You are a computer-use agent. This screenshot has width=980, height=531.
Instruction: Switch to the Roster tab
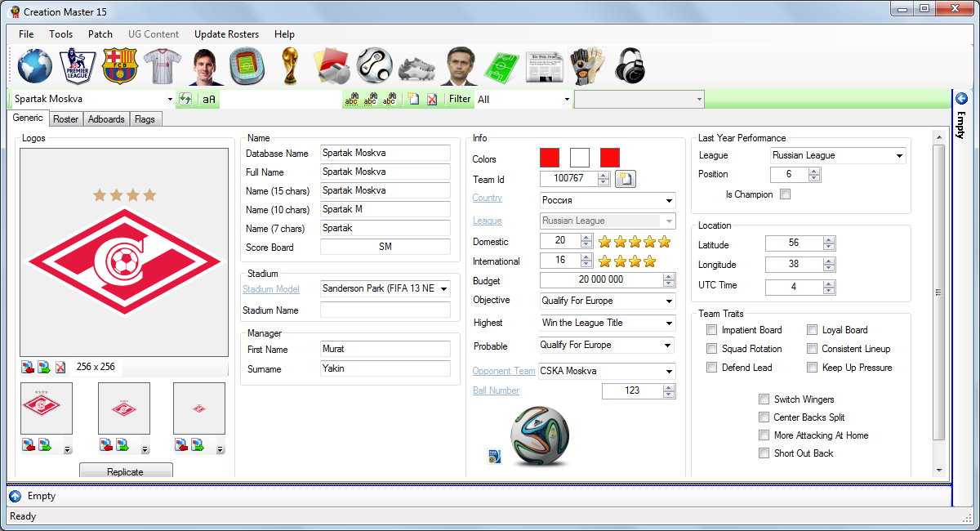coord(65,118)
